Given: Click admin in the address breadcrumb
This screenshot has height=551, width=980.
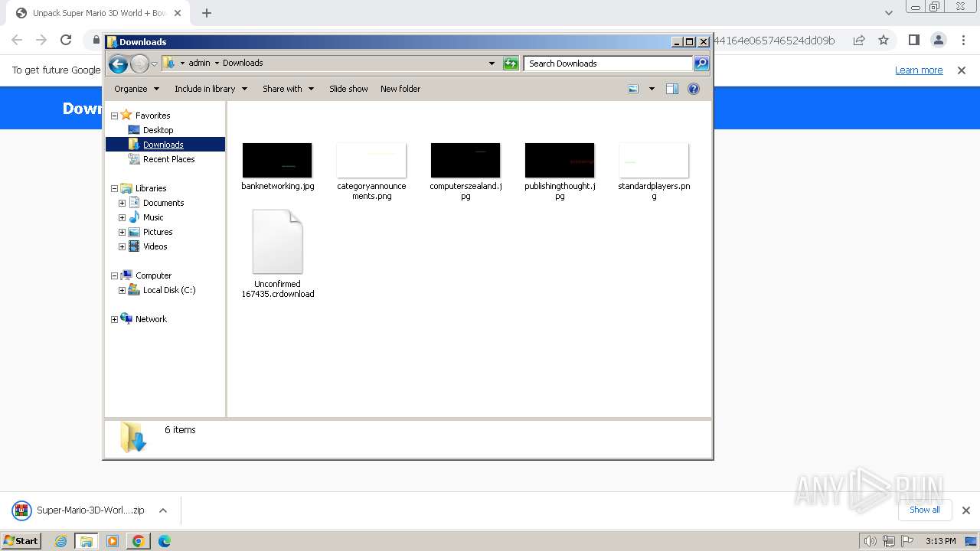Looking at the screenshot, I should click(199, 63).
